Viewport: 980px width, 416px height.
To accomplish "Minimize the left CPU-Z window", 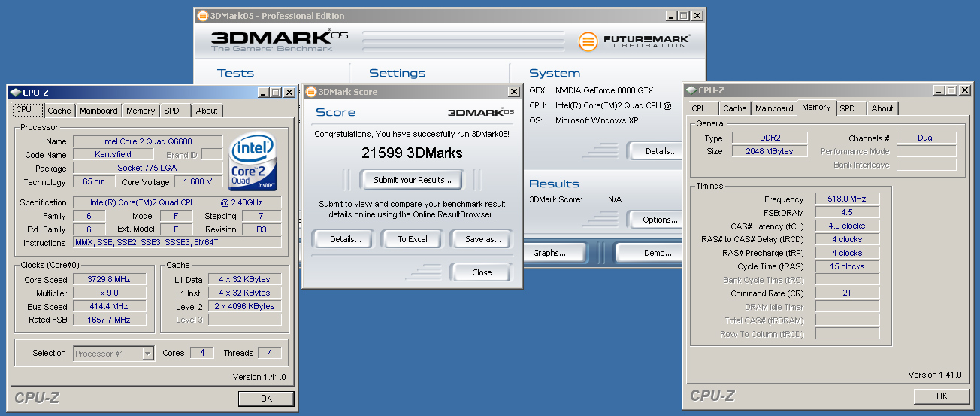I will (263, 93).
